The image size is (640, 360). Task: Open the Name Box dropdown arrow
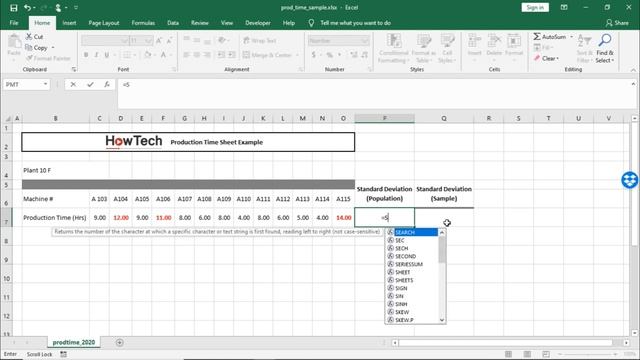pyautogui.click(x=45, y=84)
